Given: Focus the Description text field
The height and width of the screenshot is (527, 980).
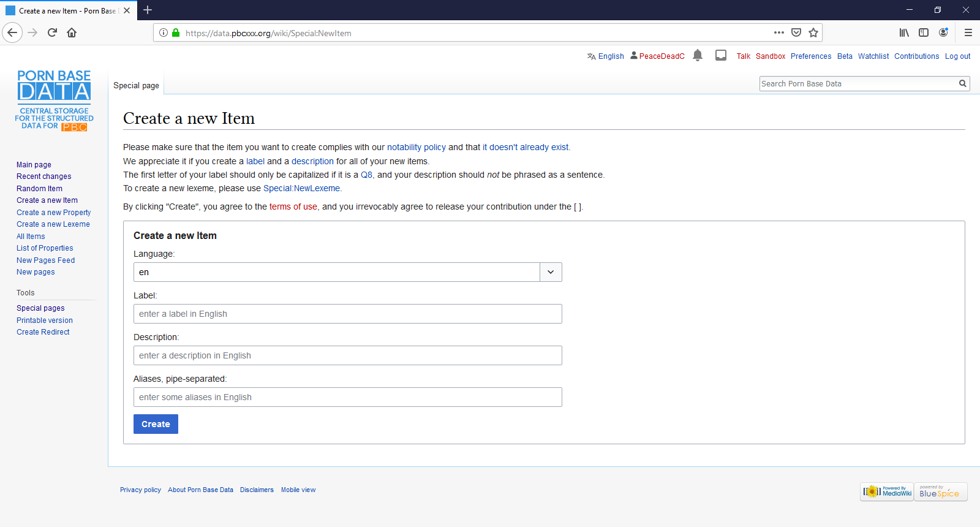Looking at the screenshot, I should click(347, 355).
